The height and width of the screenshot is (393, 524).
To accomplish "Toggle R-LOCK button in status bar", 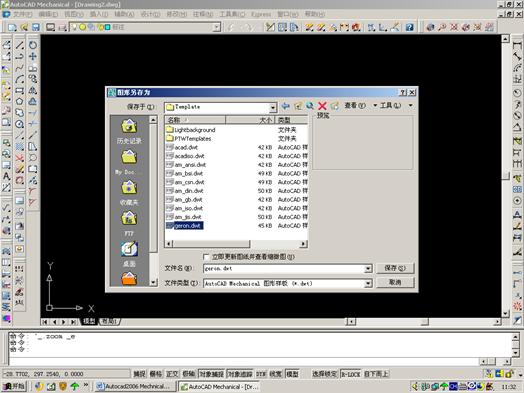I will pyautogui.click(x=350, y=374).
